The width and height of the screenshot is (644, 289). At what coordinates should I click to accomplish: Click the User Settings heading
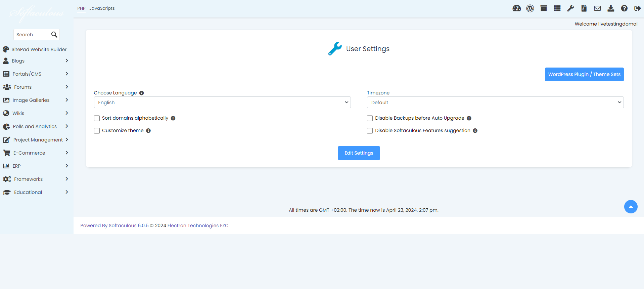(x=368, y=49)
